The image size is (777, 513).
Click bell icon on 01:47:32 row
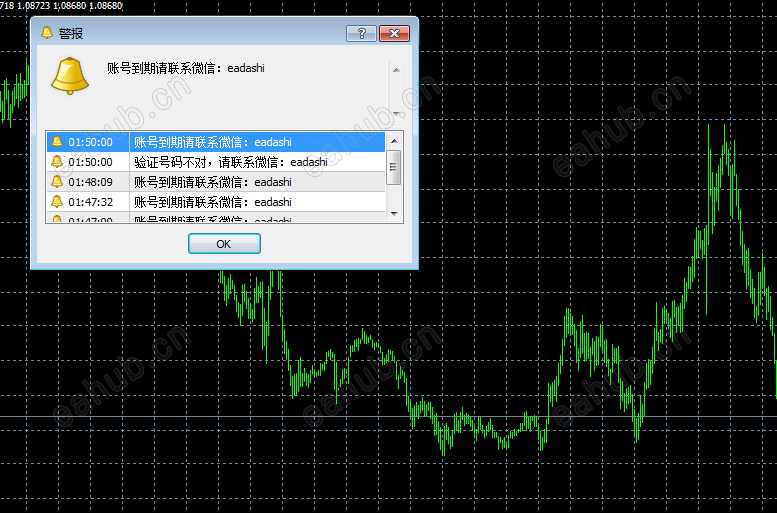coord(57,201)
